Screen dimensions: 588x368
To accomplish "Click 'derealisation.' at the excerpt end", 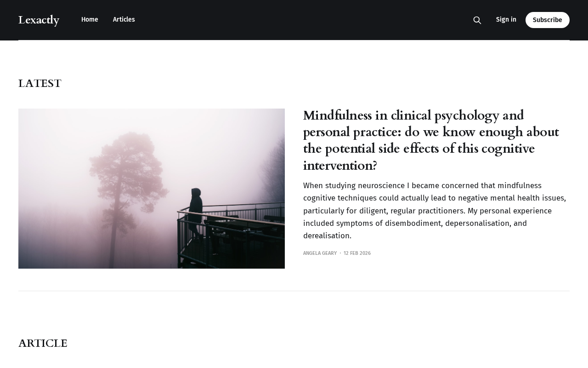I will click(327, 236).
